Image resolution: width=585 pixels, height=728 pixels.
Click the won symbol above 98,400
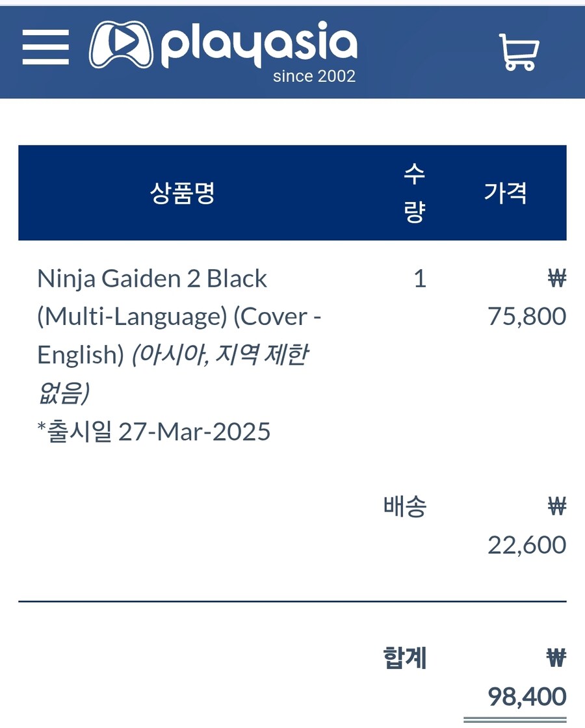(x=557, y=659)
